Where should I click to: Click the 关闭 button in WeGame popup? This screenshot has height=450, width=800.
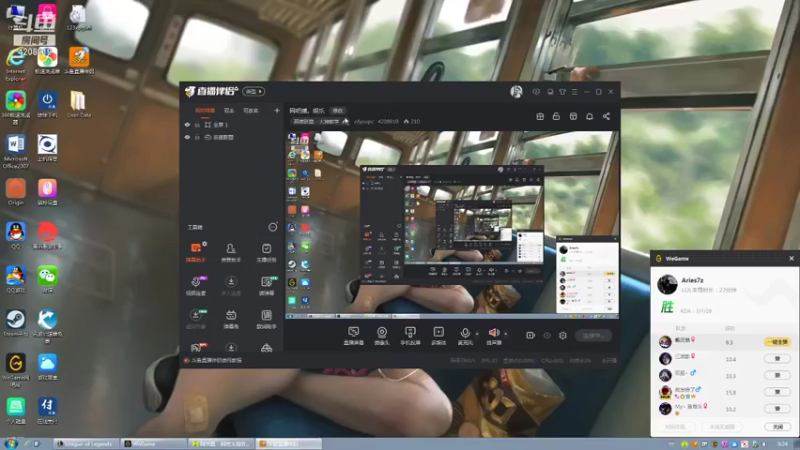(x=777, y=427)
